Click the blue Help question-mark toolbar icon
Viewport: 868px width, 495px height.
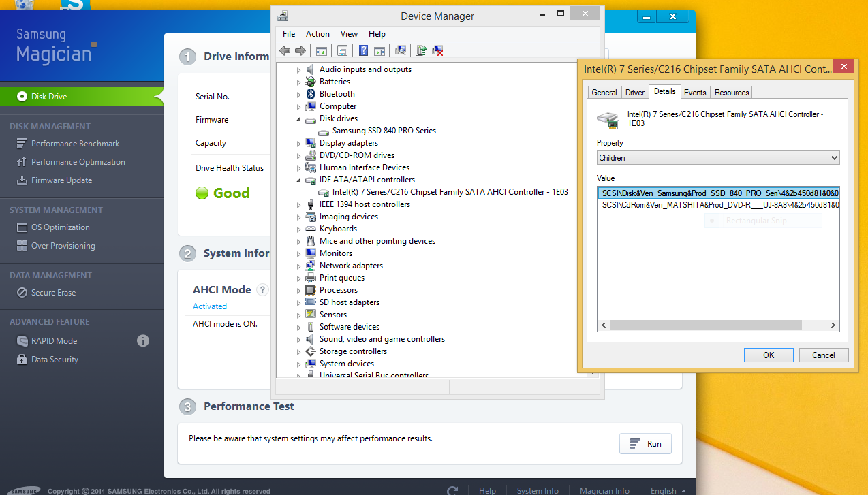click(363, 50)
